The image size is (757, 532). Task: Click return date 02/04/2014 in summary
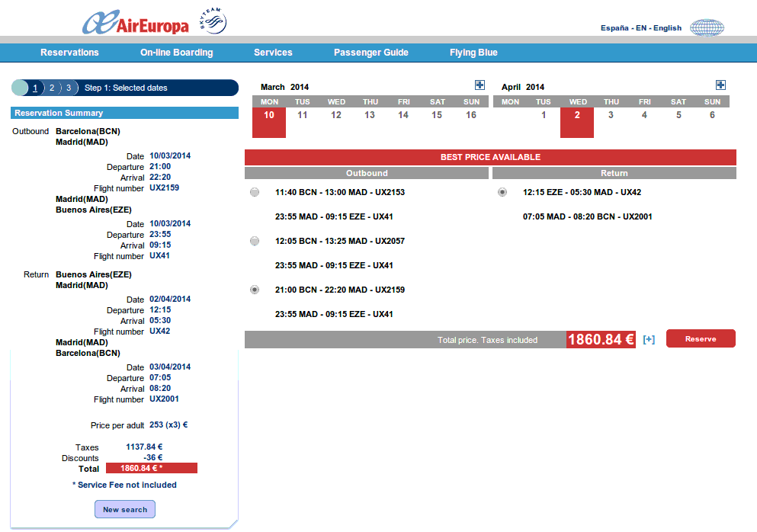click(170, 299)
